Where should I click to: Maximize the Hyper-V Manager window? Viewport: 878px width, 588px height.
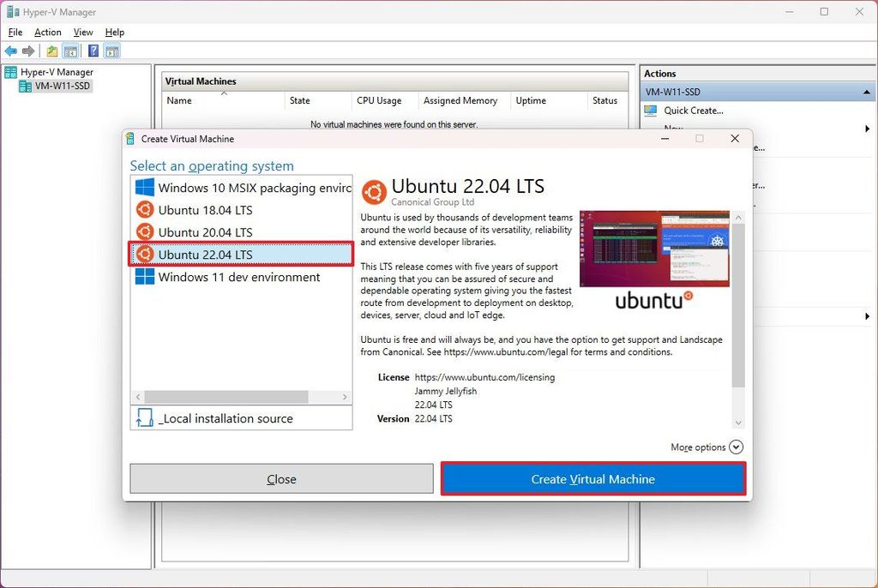(824, 12)
